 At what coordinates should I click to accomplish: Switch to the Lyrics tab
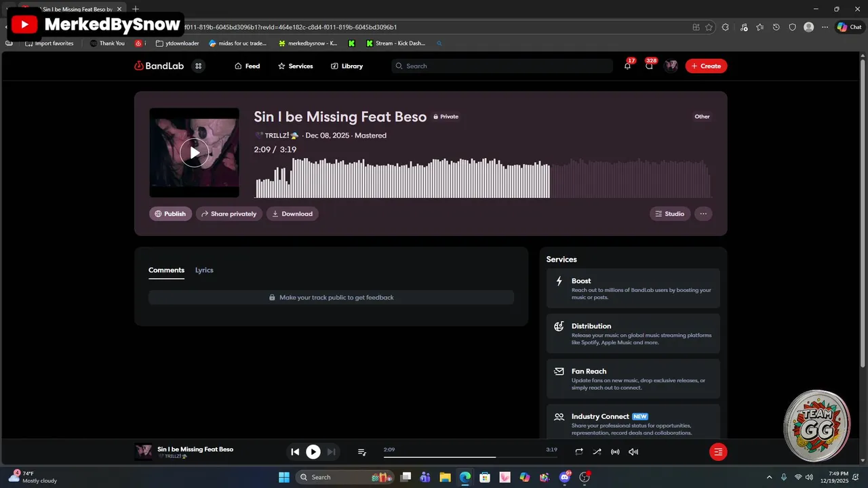click(x=204, y=270)
